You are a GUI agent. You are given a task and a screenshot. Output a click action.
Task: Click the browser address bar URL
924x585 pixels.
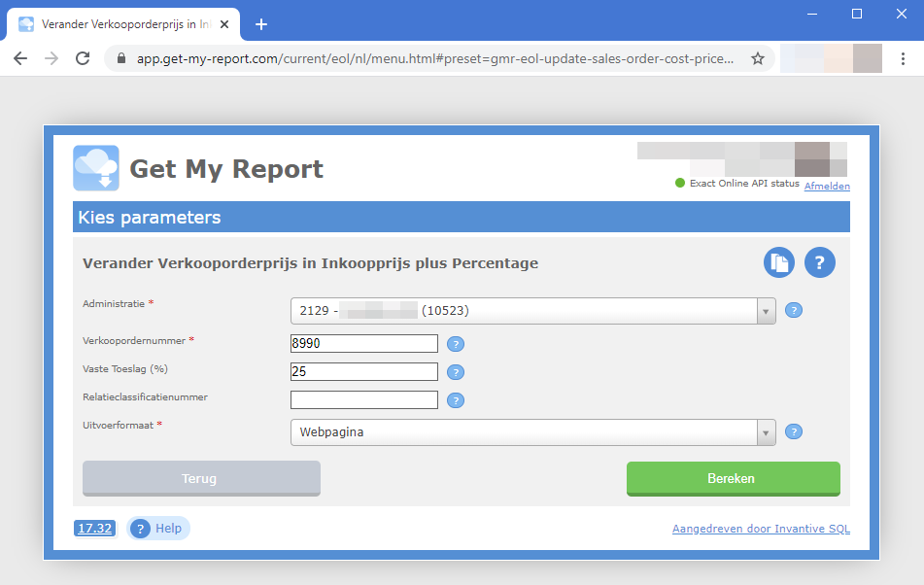pos(435,58)
